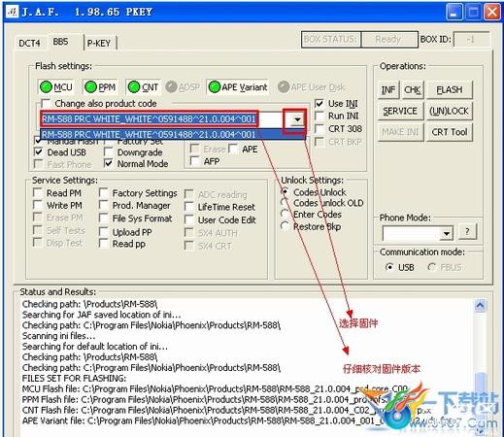Screen dimensions: 504x437
Task: Open the firmware product code dropdown arrow
Action: click(x=297, y=119)
